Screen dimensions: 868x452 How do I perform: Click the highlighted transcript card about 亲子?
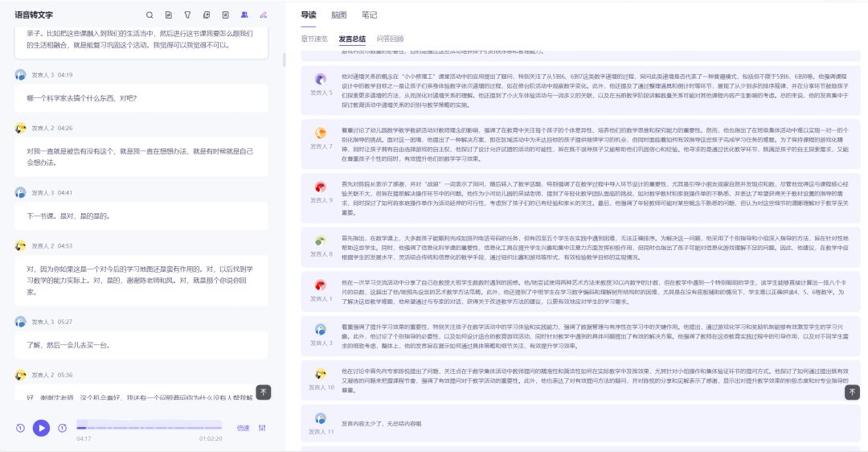pyautogui.click(x=141, y=43)
